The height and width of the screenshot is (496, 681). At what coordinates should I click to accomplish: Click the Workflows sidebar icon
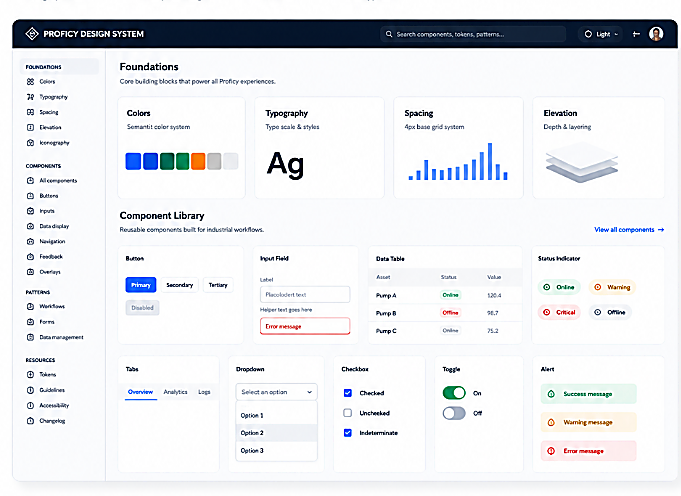coord(30,307)
